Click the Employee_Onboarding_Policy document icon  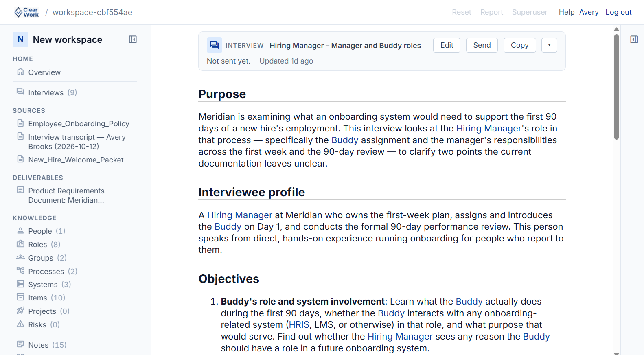pyautogui.click(x=20, y=123)
